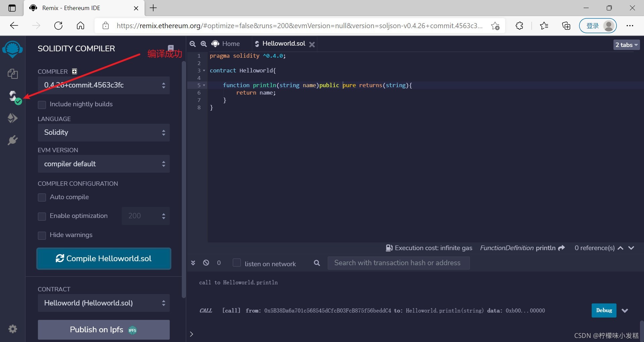
Task: Open a new browser tab
Action: [x=153, y=8]
